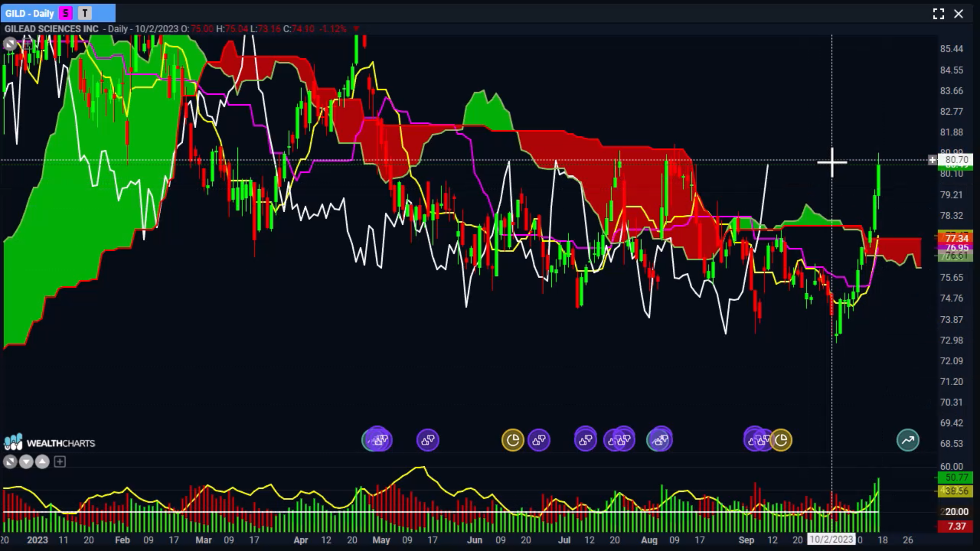Click the Aug label on the time axis
The width and height of the screenshot is (980, 551).
click(649, 540)
